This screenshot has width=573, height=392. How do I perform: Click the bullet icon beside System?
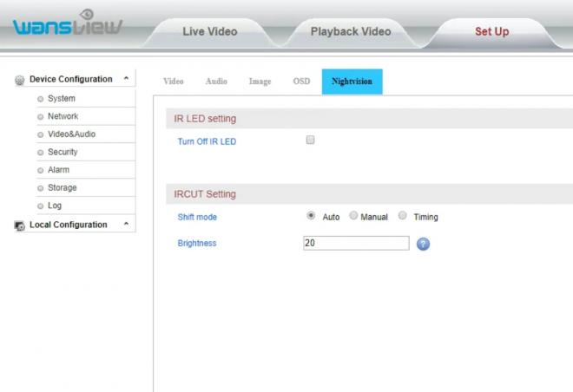41,99
